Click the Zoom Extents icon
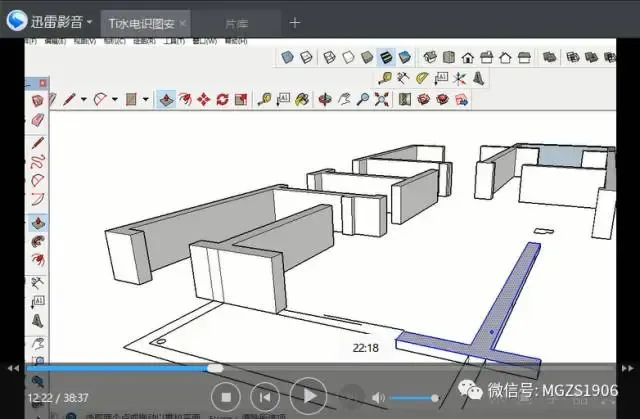 pyautogui.click(x=382, y=100)
